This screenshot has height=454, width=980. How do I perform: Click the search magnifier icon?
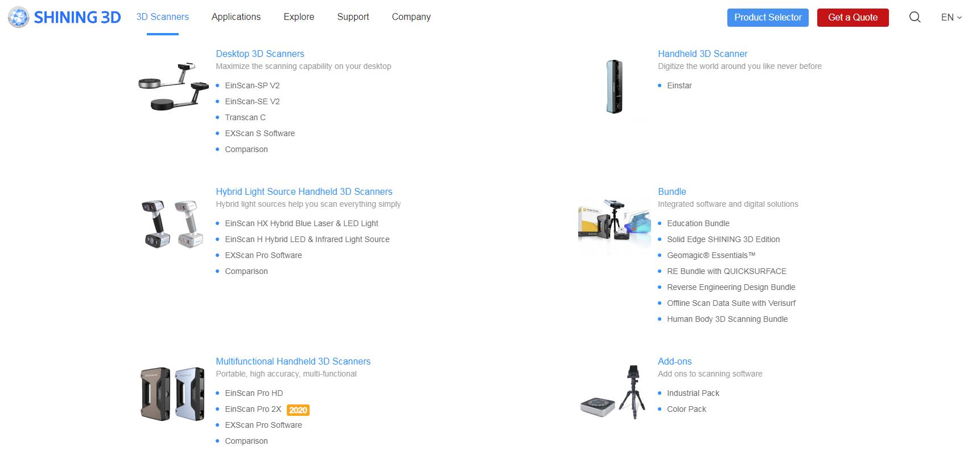(915, 17)
